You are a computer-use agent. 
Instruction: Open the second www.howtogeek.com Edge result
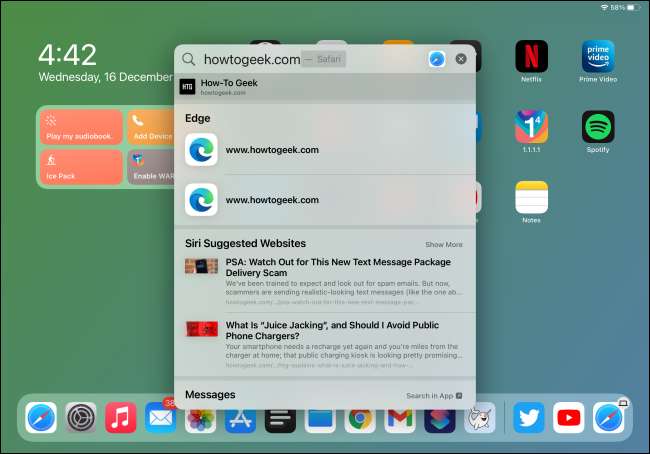pos(325,200)
